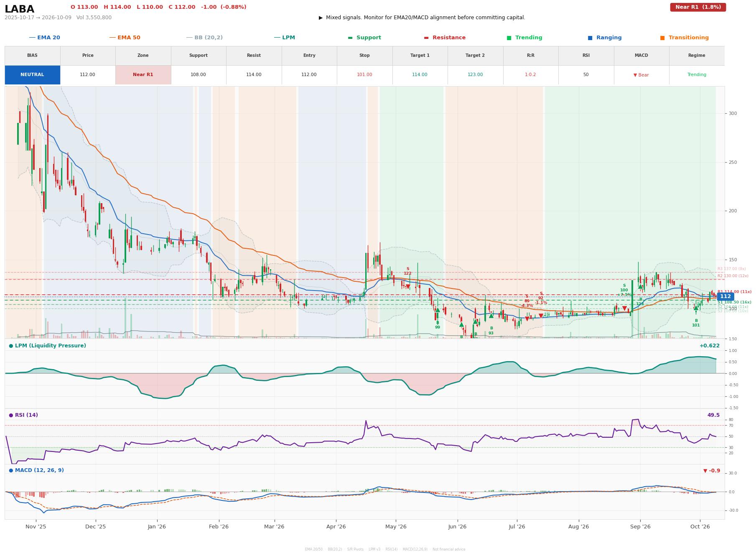Screen dimensions: 756x556
Task: Click the R1 114.00 (11x) level label
Action: click(734, 292)
